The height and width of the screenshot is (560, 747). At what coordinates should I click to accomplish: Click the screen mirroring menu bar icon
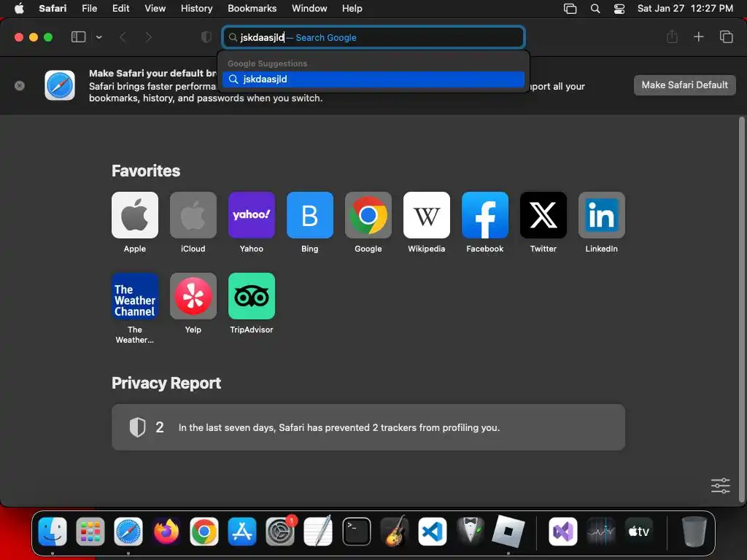pos(570,9)
